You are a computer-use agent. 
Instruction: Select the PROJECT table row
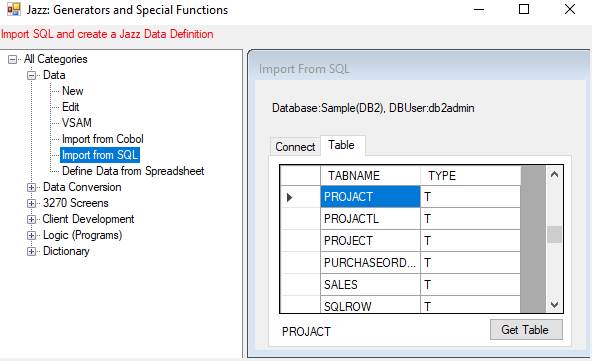[x=401, y=241]
